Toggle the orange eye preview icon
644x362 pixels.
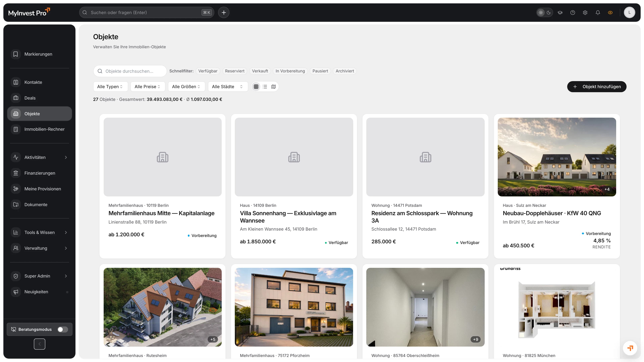pos(610,13)
